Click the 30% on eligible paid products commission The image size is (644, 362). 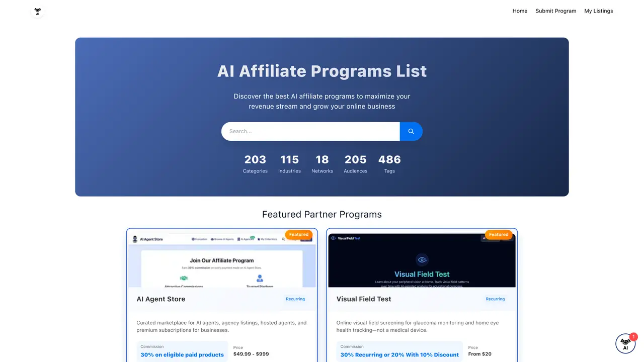182,354
